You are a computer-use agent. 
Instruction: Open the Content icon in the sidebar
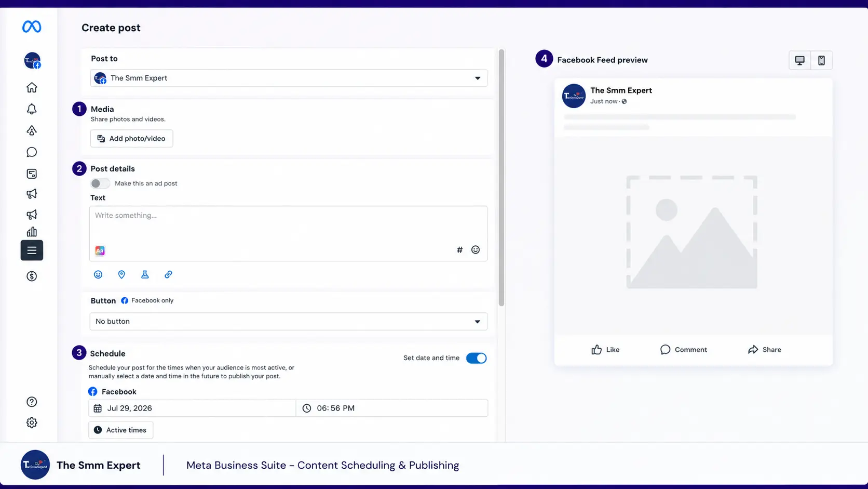(32, 174)
